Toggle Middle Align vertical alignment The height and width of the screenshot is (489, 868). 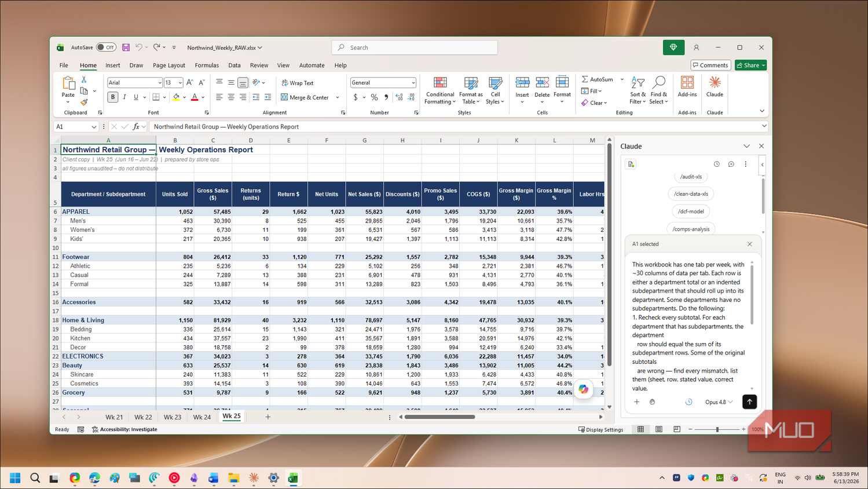tap(231, 83)
